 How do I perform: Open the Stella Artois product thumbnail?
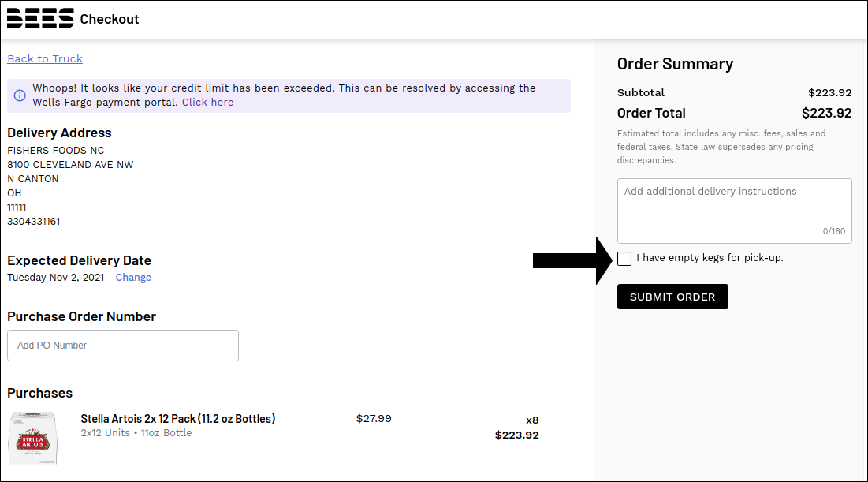(x=32, y=438)
